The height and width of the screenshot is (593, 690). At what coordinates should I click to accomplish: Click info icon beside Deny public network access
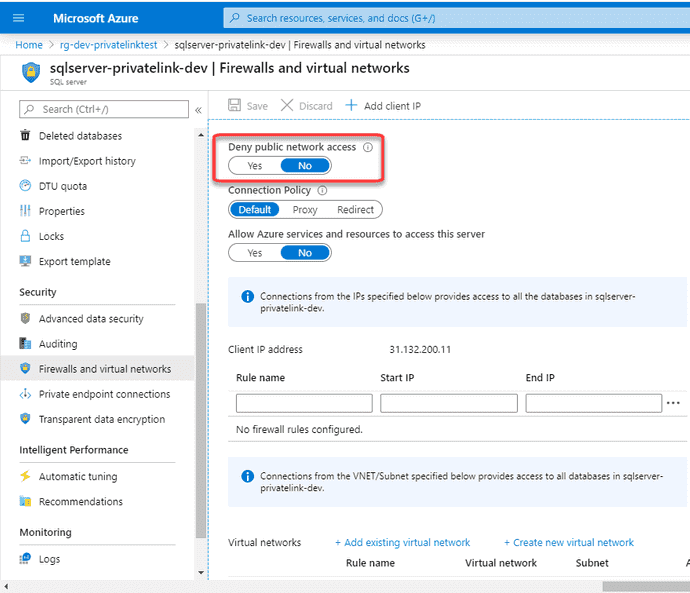[x=367, y=147]
